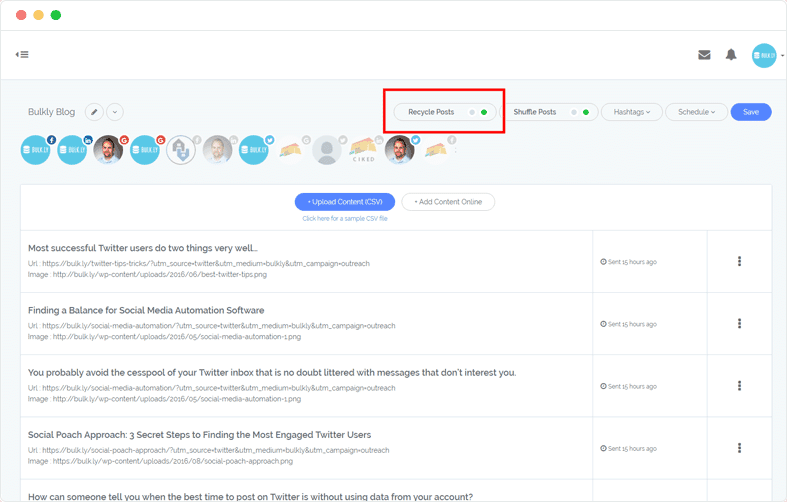Open options menu for 'Finding a Balance' post

739,324
